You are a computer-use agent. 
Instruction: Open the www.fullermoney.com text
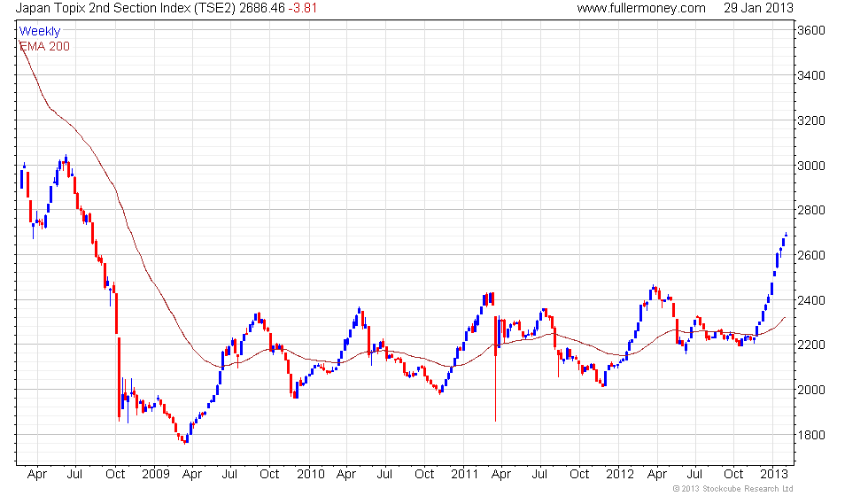641,8
